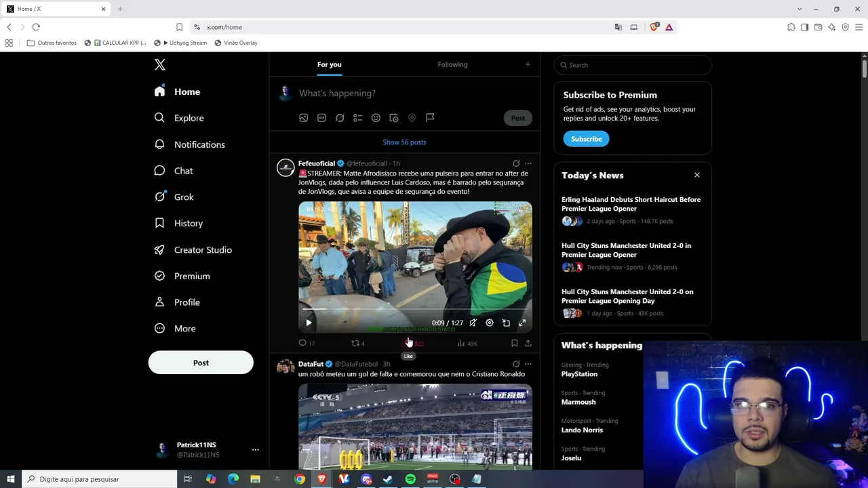Viewport: 868px width, 488px height.
Task: Launch Google Chrome from the taskbar
Action: pos(300,479)
